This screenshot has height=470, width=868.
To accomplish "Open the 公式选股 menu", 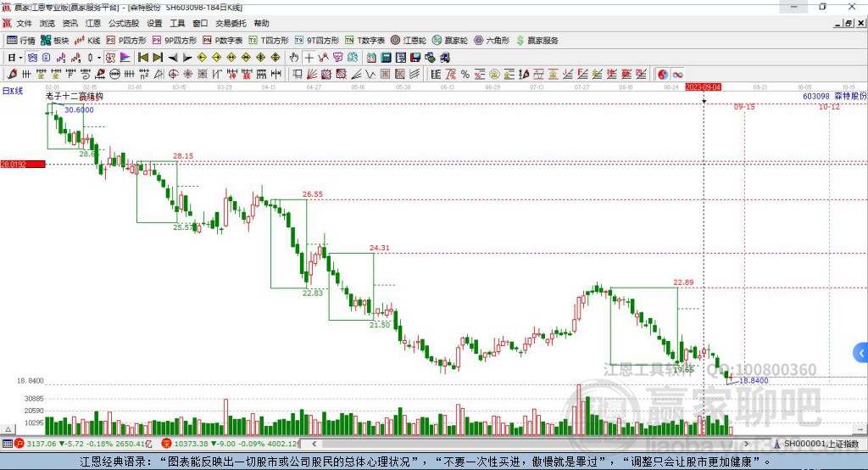I will click(x=124, y=23).
